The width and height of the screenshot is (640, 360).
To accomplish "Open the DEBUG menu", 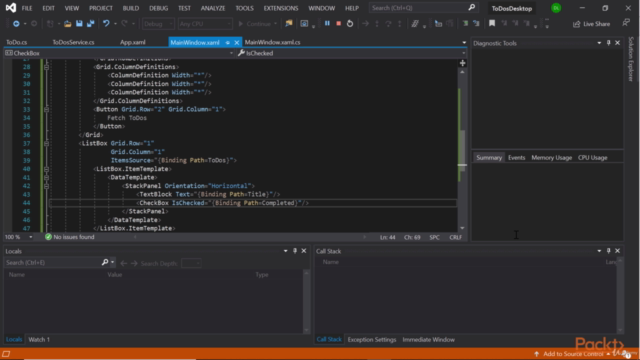I will pos(158,8).
